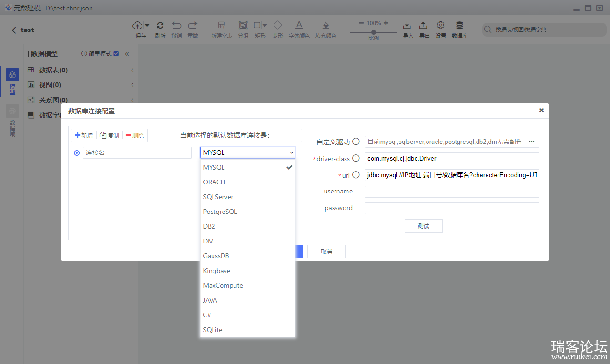This screenshot has width=610, height=364.
Task: Choose DM in the dropdown list
Action: coord(248,241)
